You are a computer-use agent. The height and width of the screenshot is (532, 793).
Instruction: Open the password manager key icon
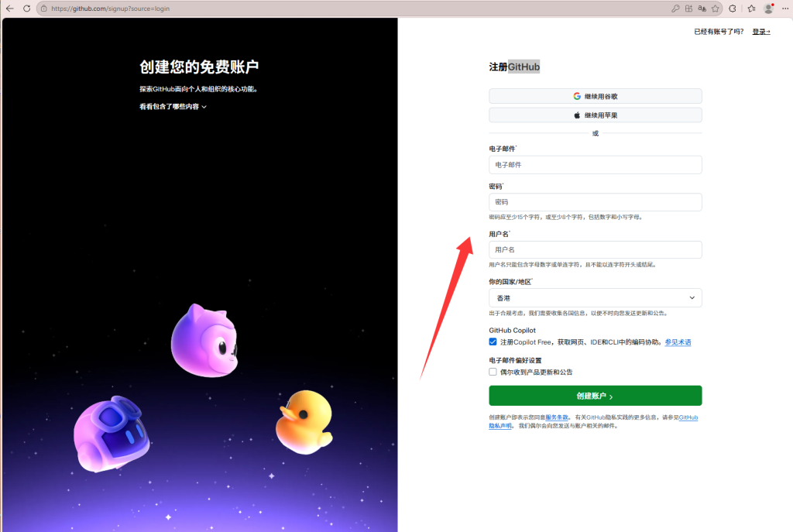click(675, 9)
